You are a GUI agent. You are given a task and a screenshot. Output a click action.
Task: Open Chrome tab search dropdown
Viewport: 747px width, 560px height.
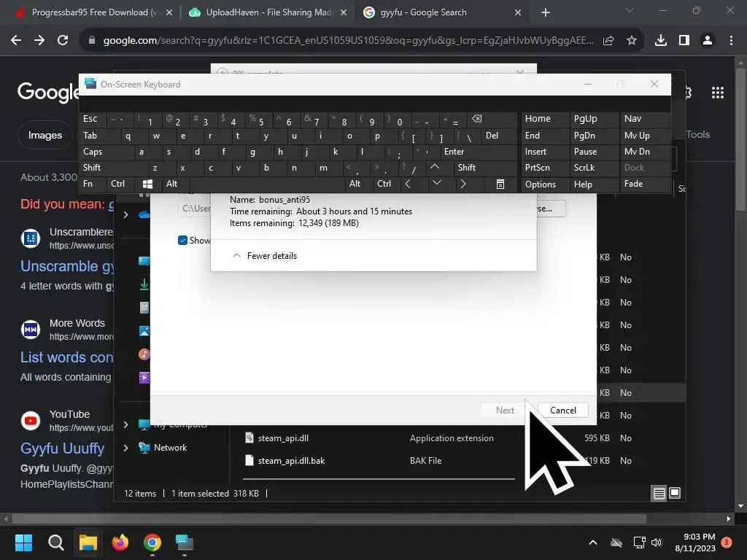pyautogui.click(x=630, y=10)
